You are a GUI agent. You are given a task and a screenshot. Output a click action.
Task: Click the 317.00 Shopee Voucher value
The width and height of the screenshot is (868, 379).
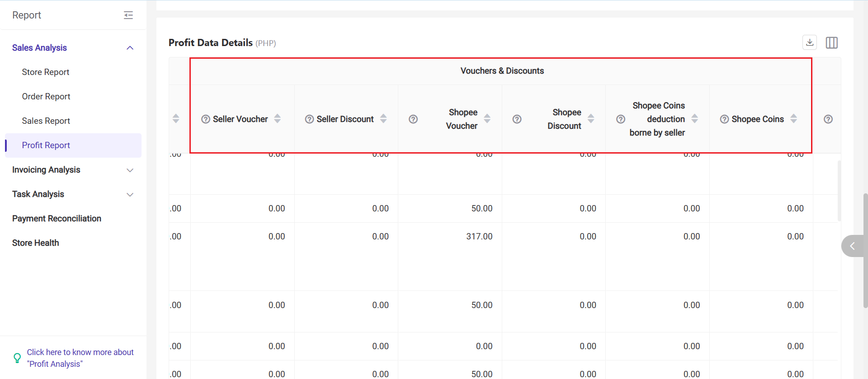pyautogui.click(x=479, y=237)
